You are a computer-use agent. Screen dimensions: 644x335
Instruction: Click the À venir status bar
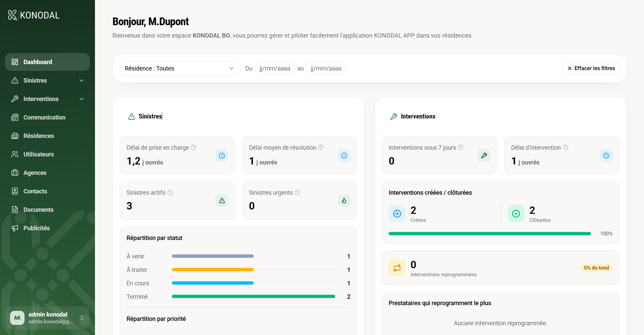click(x=212, y=256)
